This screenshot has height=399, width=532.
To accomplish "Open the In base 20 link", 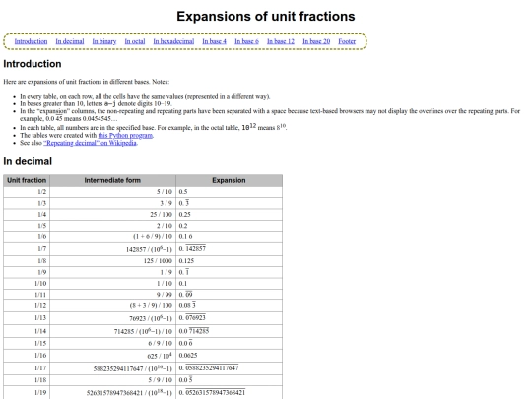I will click(x=316, y=41).
